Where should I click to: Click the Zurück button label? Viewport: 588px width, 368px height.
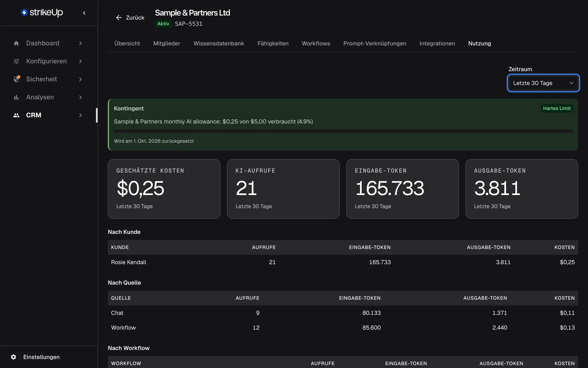[135, 18]
